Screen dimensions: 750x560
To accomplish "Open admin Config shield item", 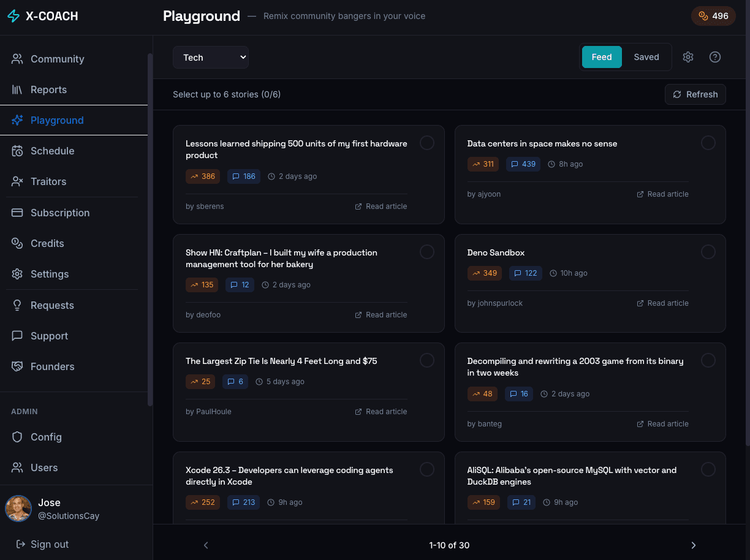I will point(46,437).
